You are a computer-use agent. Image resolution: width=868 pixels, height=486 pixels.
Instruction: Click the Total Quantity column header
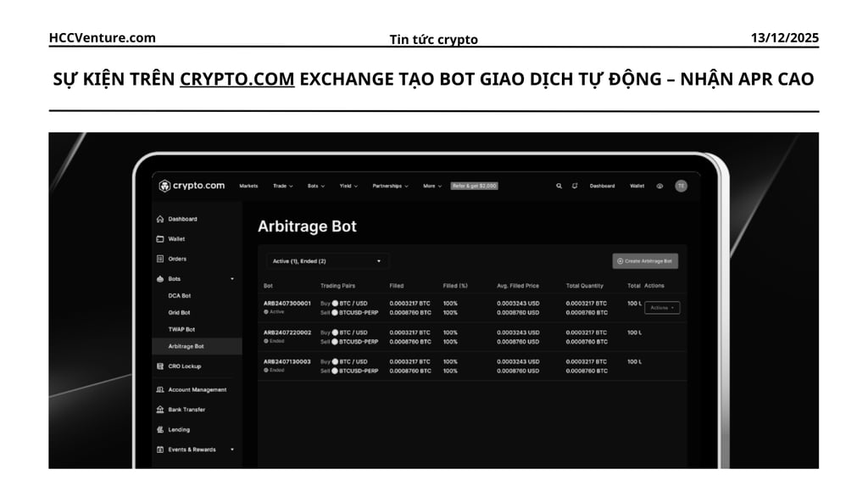(585, 286)
